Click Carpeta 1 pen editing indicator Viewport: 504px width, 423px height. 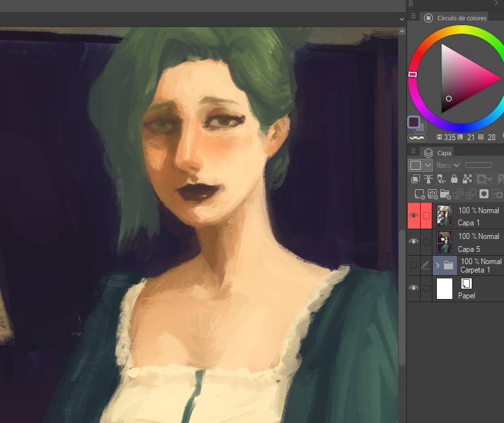pyautogui.click(x=425, y=265)
